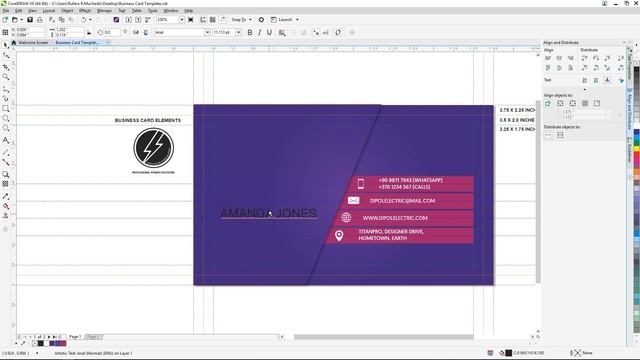Select the Connector line tool
This screenshot has width=640, height=360.
click(5, 162)
